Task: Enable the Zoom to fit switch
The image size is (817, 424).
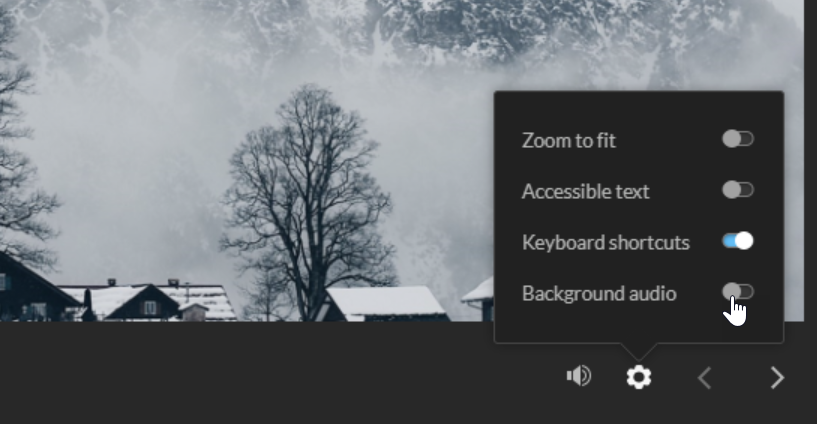Action: 738,139
